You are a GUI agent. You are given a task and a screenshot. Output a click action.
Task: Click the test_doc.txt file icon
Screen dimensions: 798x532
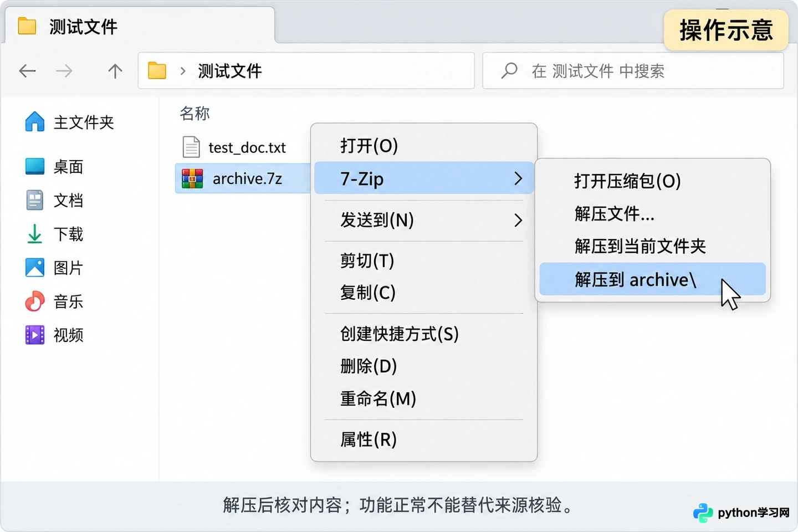[191, 147]
